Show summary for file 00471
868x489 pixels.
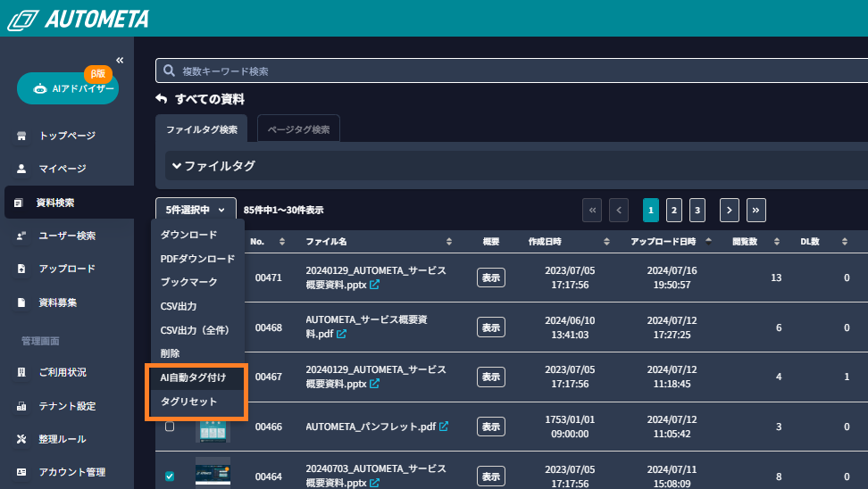point(491,278)
